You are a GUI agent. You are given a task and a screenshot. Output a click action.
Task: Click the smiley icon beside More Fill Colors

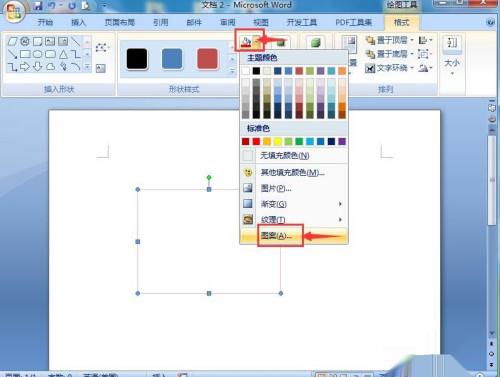pyautogui.click(x=248, y=172)
